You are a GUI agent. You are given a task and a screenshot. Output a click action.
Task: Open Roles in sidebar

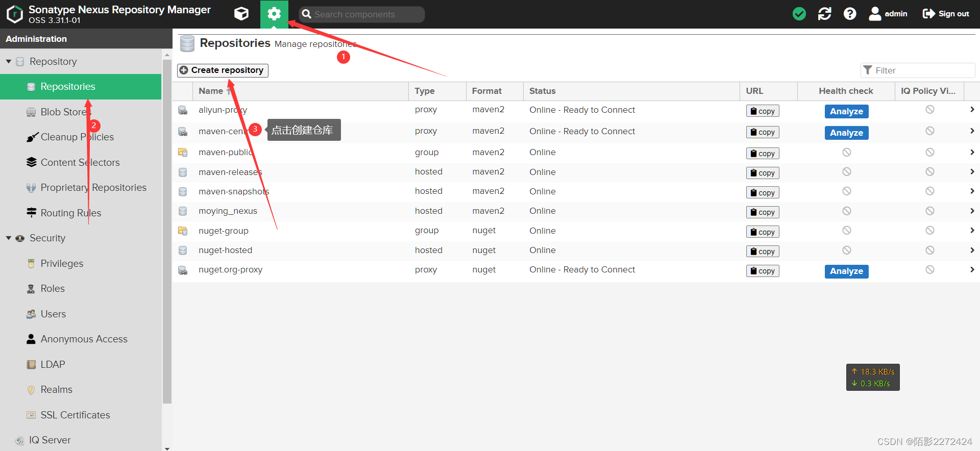pos(81,289)
